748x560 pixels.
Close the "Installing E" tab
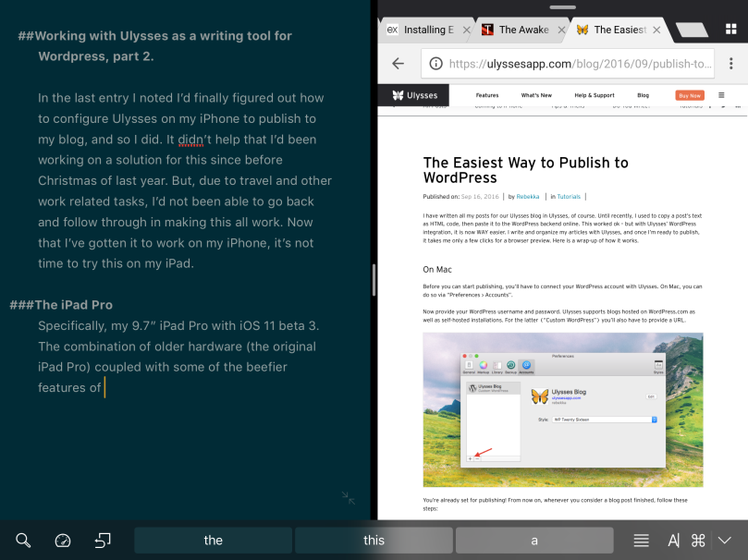click(467, 30)
